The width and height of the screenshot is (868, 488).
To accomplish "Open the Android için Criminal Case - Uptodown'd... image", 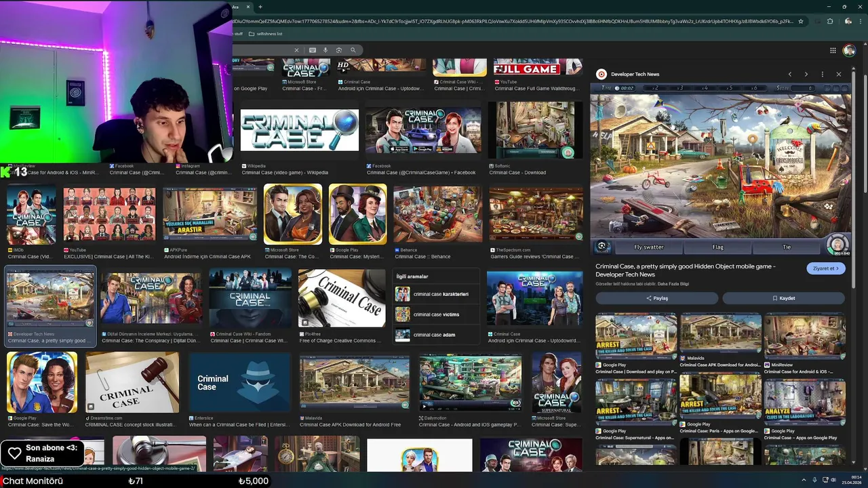I will point(534,298).
